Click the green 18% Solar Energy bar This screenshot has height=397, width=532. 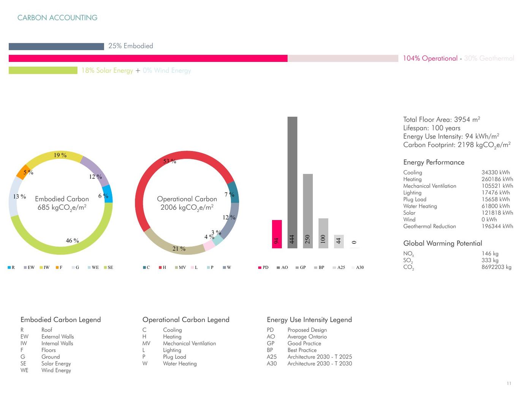click(x=43, y=70)
